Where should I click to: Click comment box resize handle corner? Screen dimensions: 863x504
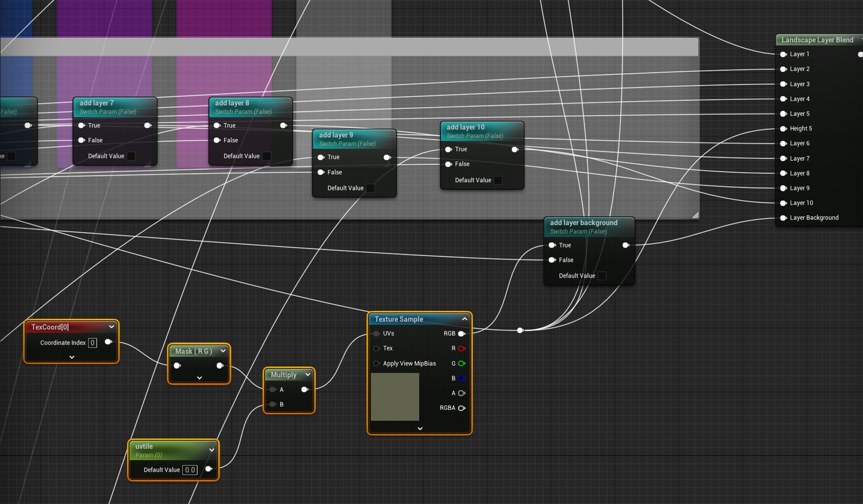(695, 215)
